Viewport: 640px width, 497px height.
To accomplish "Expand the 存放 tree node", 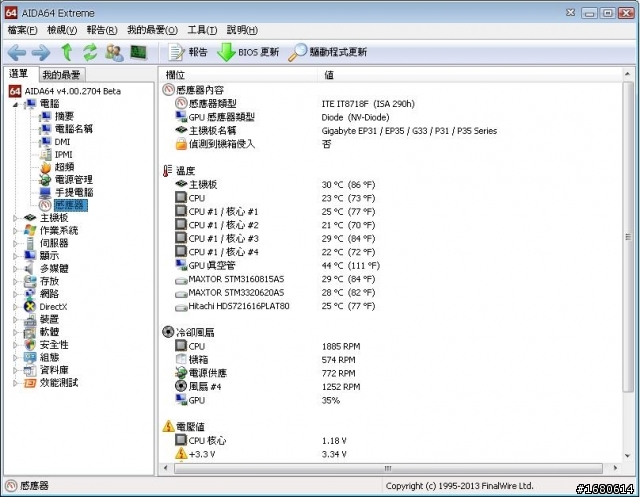I will (15, 282).
